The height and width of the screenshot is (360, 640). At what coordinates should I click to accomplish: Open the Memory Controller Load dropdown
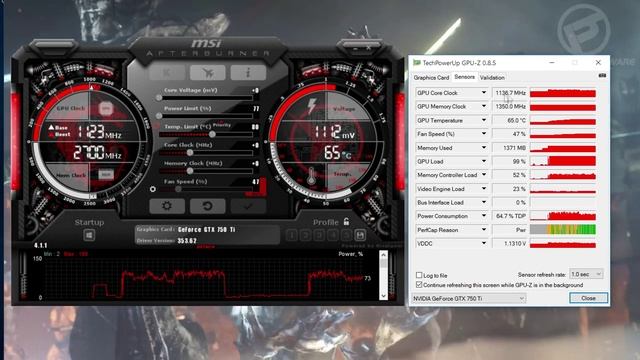coord(484,175)
